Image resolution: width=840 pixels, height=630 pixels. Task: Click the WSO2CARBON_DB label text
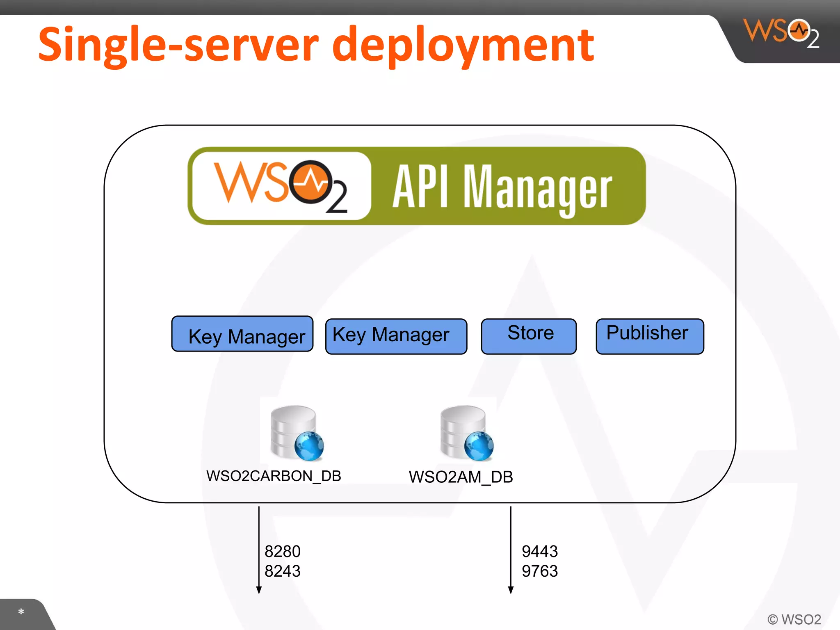[x=274, y=476]
